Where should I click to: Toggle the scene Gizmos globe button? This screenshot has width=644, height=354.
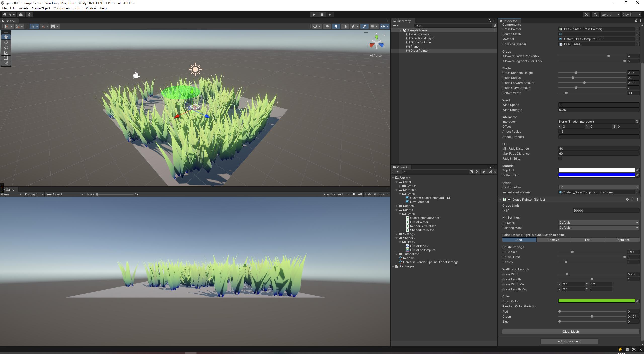(383, 26)
